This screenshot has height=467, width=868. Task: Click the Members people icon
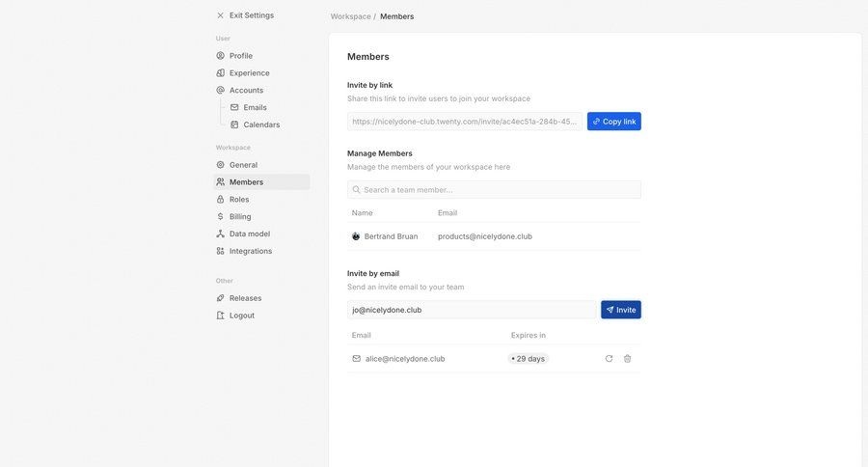(220, 181)
